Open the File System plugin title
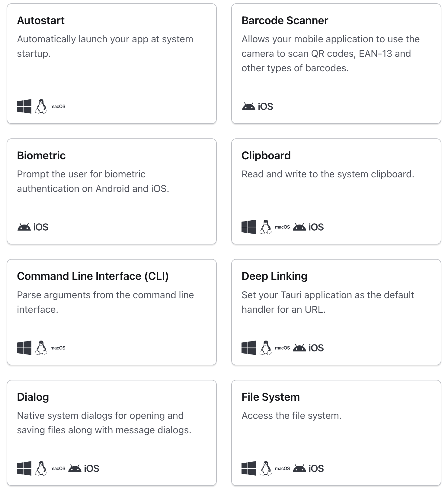Viewport: 448px width, 498px height. (270, 397)
